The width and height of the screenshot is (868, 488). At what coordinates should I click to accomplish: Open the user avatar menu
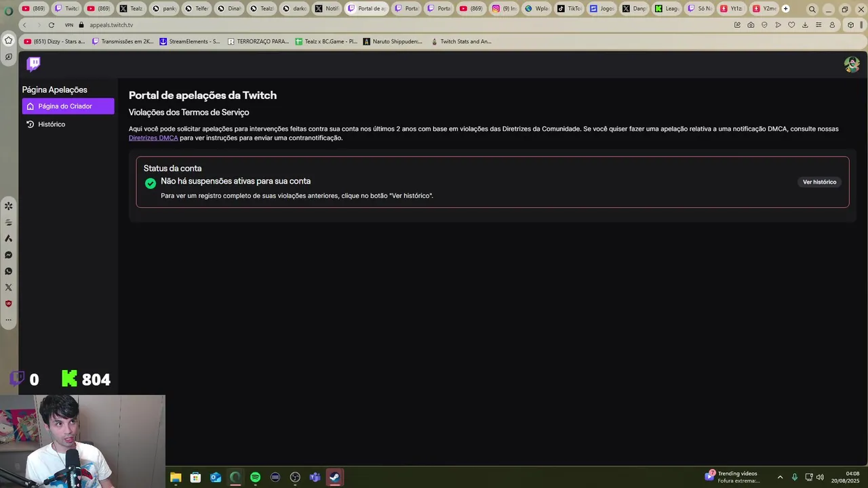point(852,64)
